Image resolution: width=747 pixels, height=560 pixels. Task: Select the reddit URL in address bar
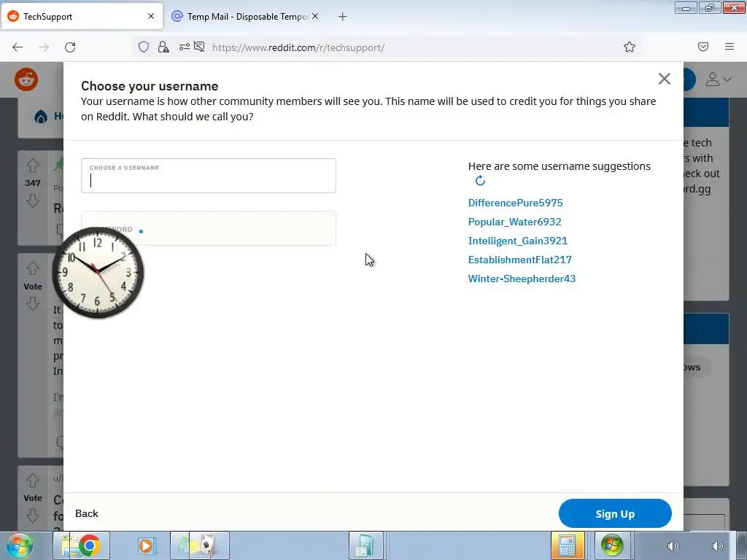pos(298,47)
